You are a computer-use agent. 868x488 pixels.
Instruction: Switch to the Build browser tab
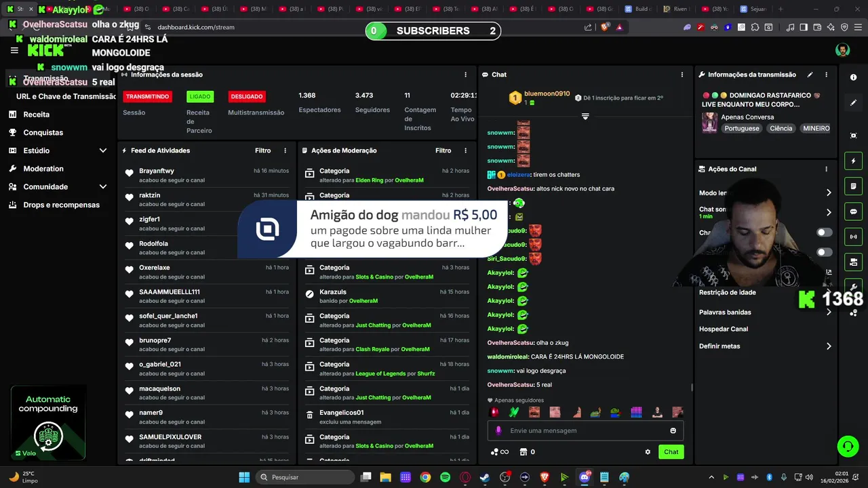tap(637, 9)
